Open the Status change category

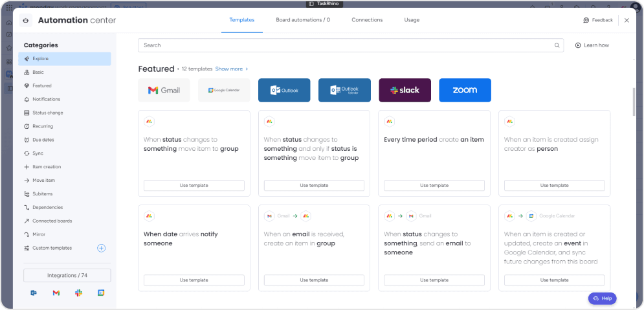(x=65, y=113)
